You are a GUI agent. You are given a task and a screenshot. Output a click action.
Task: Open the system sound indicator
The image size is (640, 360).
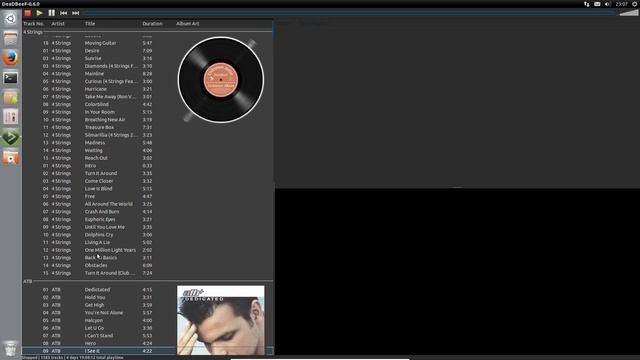(607, 4)
